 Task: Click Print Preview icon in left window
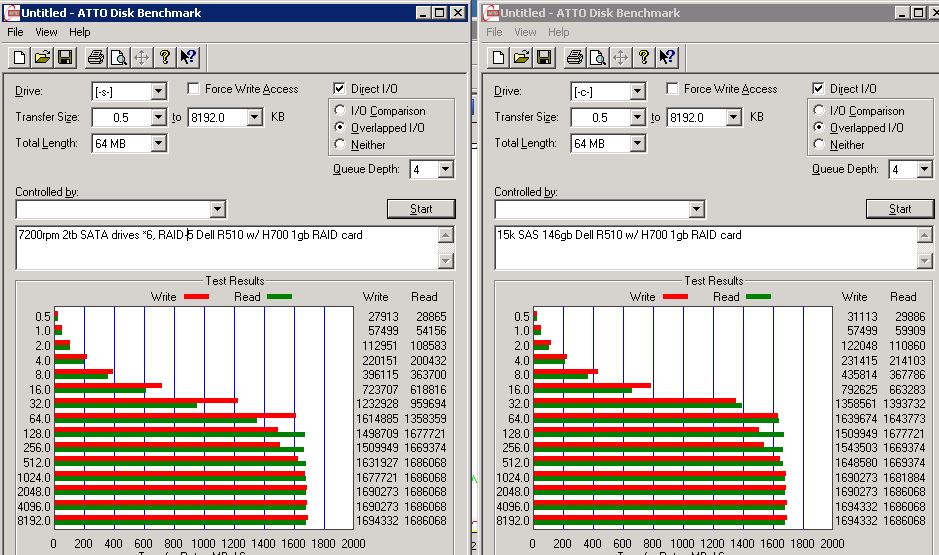tap(119, 57)
